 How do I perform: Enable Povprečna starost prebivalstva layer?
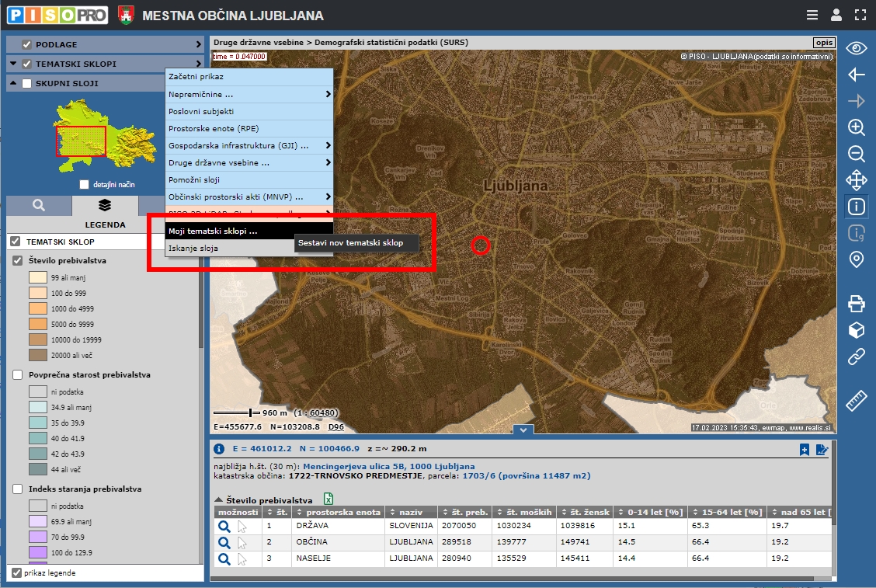pyautogui.click(x=18, y=375)
